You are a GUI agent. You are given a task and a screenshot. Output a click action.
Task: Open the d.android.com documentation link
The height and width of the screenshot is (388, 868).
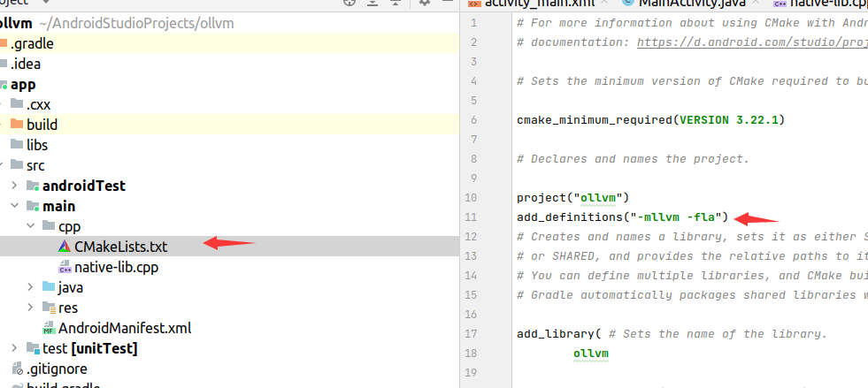click(x=752, y=42)
